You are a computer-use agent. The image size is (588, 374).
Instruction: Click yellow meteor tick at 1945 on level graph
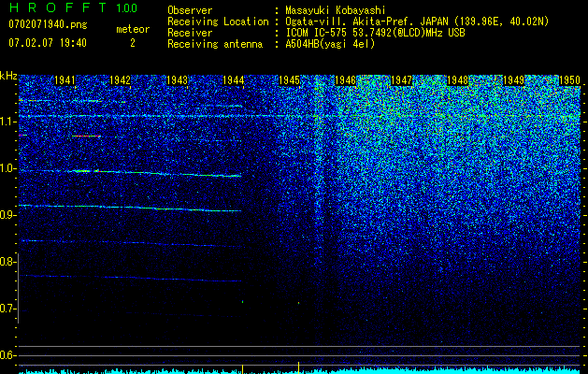point(298,368)
